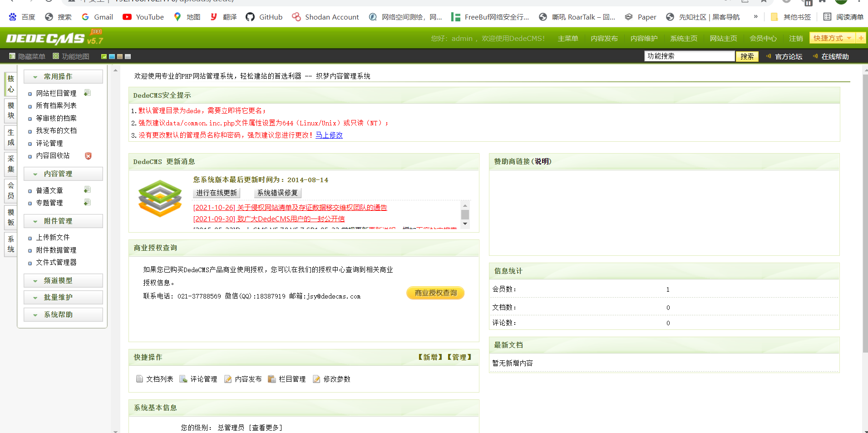This screenshot has width=868, height=433.
Task: Open YouTube bookmark
Action: (x=143, y=17)
